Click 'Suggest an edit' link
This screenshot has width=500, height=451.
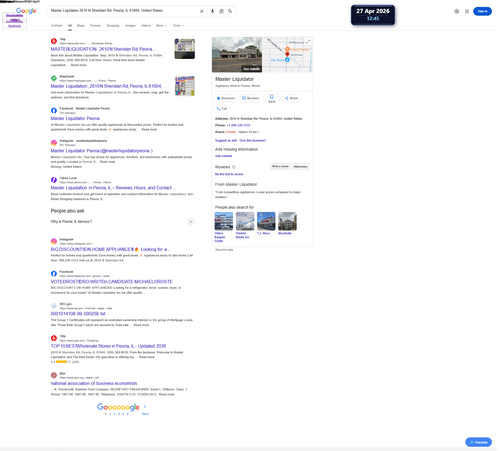pyautogui.click(x=226, y=140)
